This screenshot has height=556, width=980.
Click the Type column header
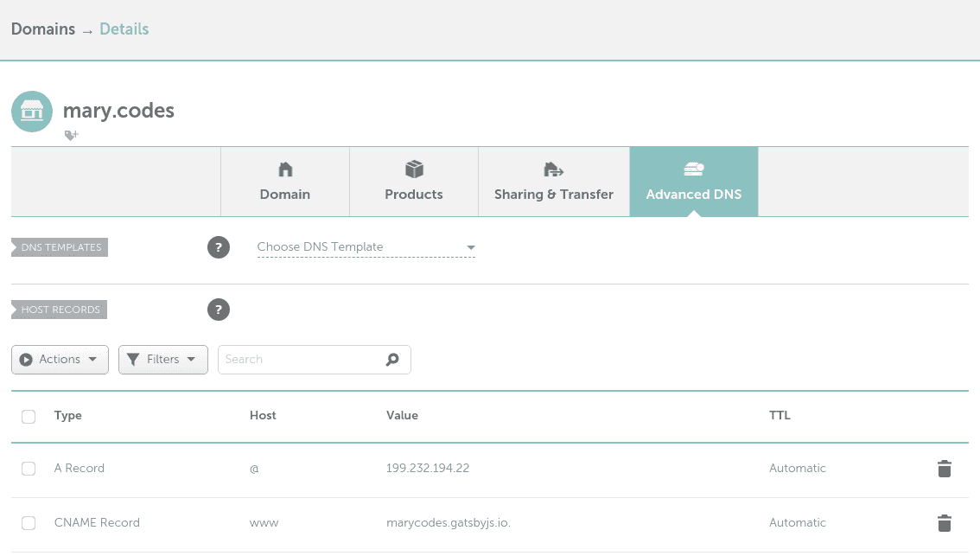(68, 415)
